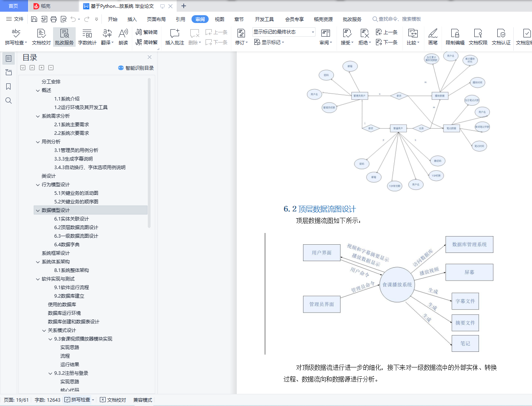Open the 显示标记 dropdown menu
Viewport: 532px width, 406px height.
[x=269, y=42]
